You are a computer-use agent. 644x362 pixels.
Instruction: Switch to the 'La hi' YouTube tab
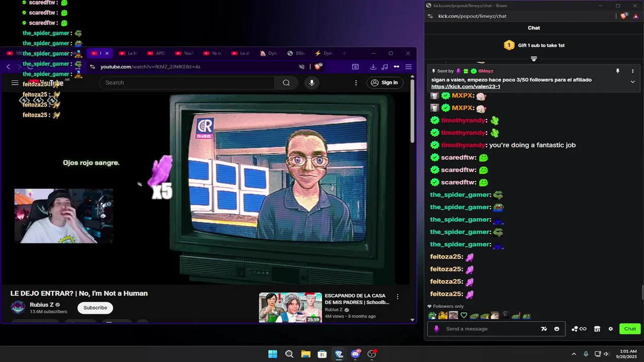pyautogui.click(x=128, y=53)
